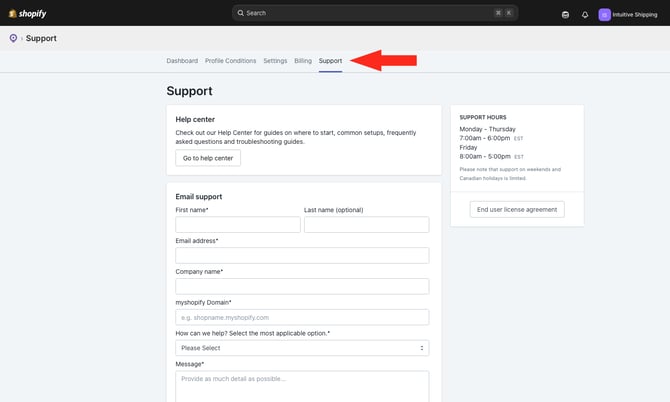
Task: Click the Intuitive Shipping app pin icon
Action: [x=13, y=38]
